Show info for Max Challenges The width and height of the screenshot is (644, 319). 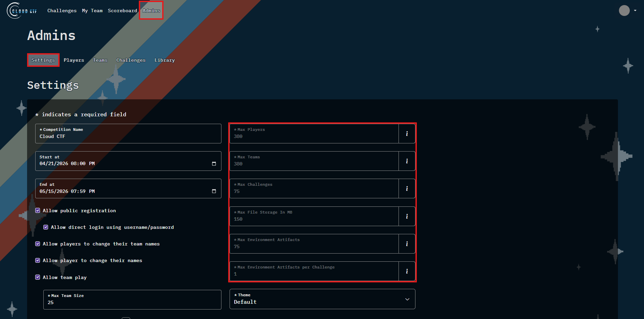(407, 188)
